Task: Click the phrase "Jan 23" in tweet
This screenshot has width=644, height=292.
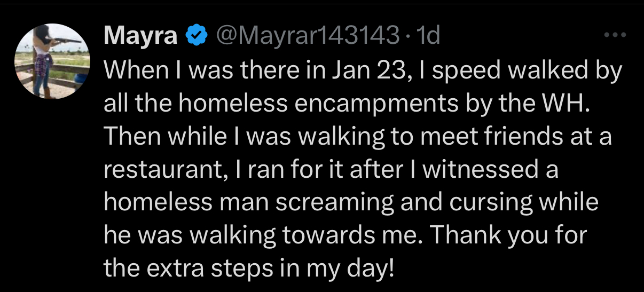Action: click(x=374, y=71)
